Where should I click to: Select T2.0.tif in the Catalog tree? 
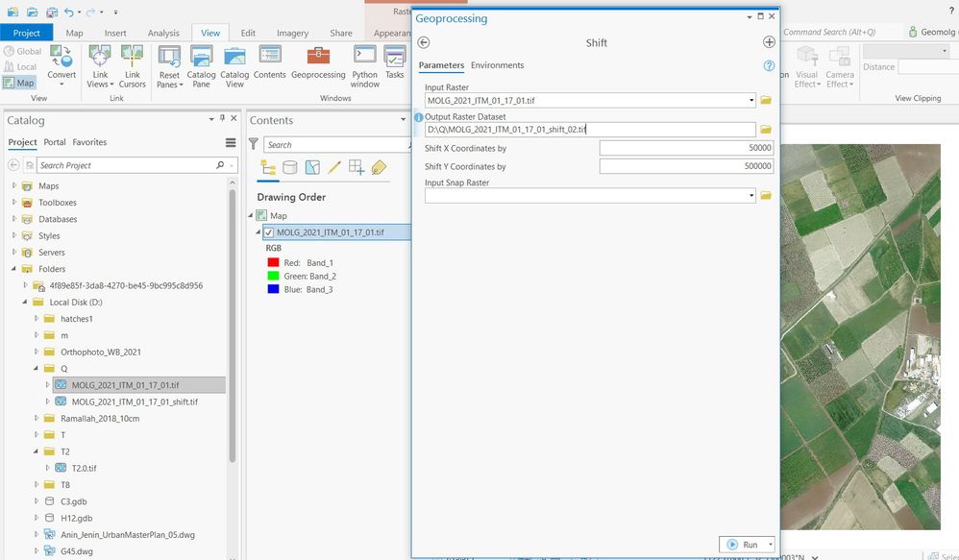[x=84, y=469]
